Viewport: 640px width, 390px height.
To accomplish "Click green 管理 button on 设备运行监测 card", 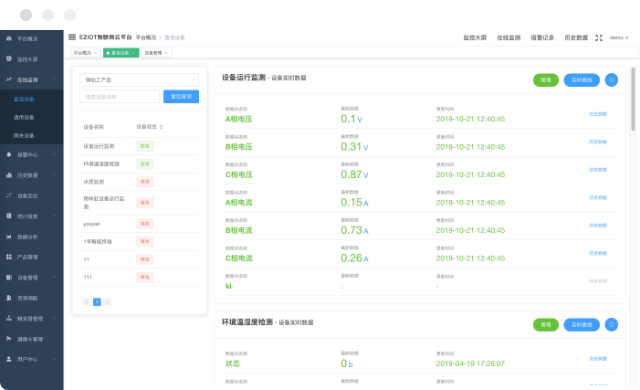I will (x=546, y=80).
